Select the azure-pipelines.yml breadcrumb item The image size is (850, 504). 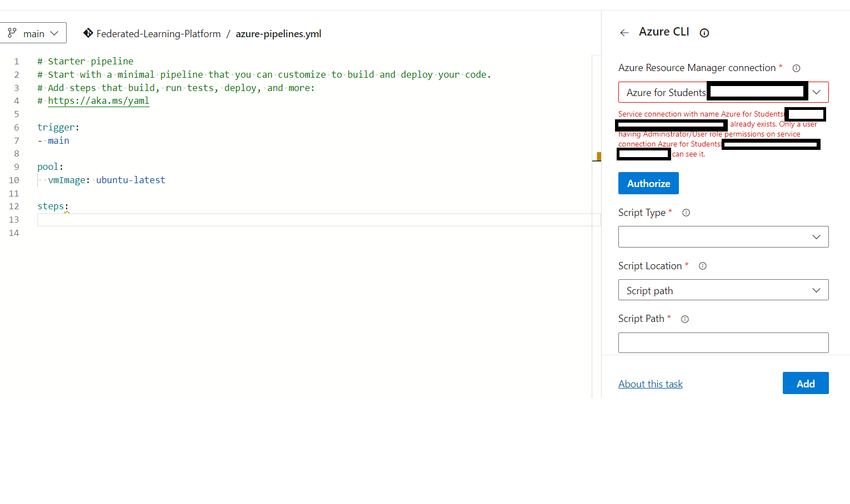(278, 33)
